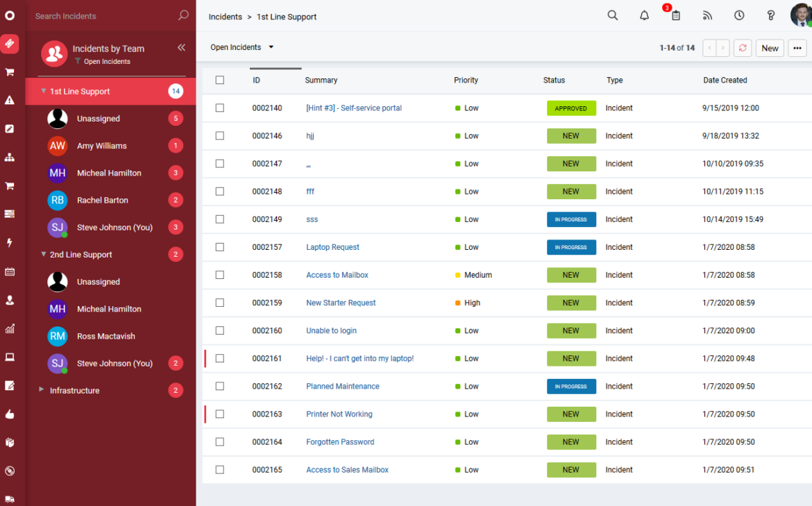Collapse the 2nd Line Support group
This screenshot has width=812, height=506.
(x=44, y=255)
